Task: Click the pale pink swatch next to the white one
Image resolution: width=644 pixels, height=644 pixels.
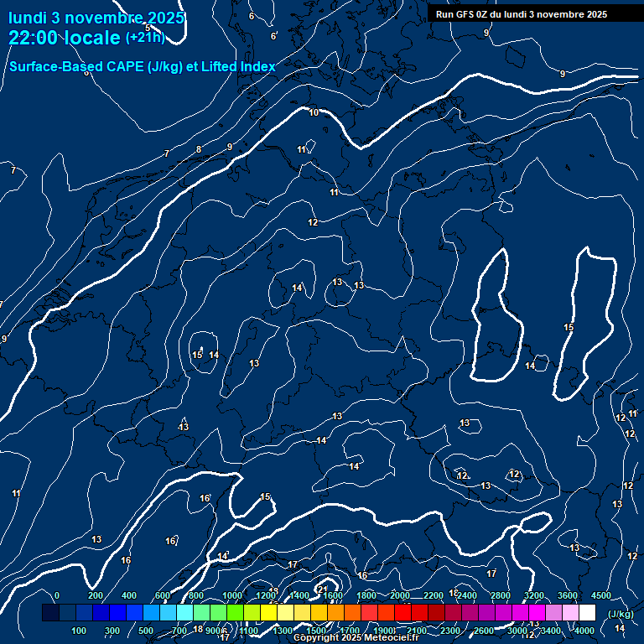Action: tap(570, 612)
